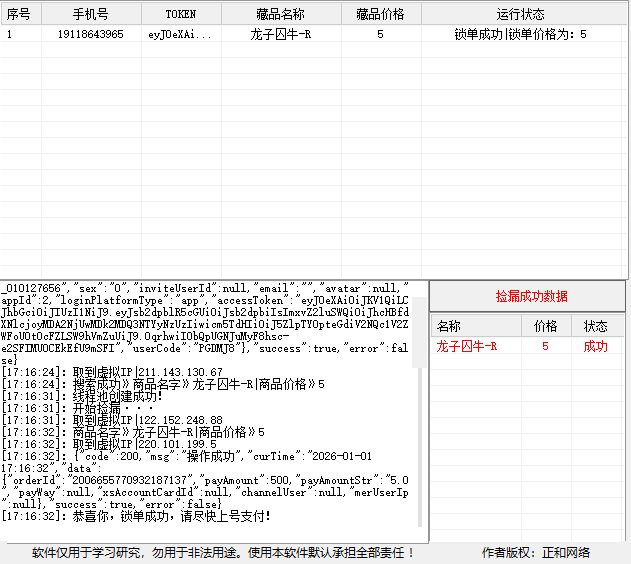The image size is (631, 564).
Task: Click the 作者版权:正和网络 footer label
Action: click(535, 552)
